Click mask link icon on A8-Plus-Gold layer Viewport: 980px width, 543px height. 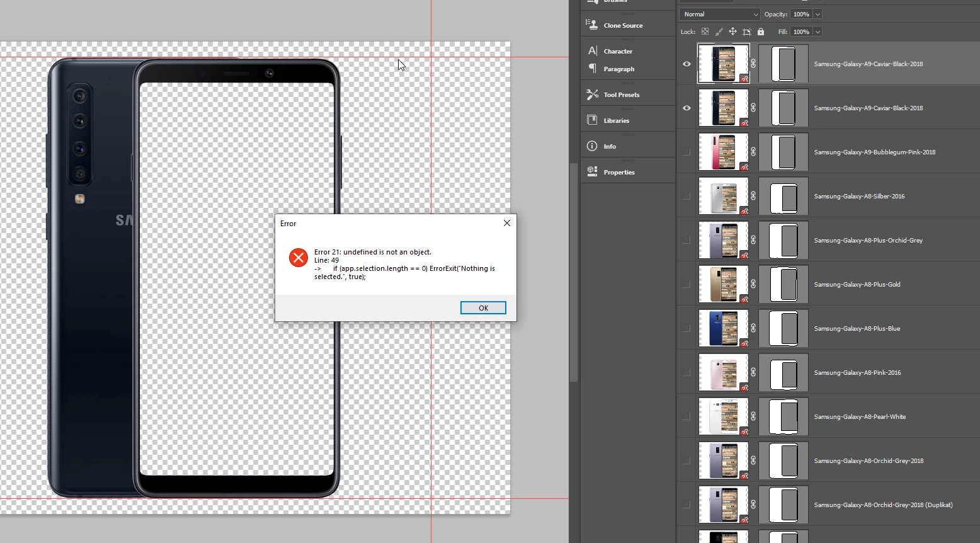point(753,284)
